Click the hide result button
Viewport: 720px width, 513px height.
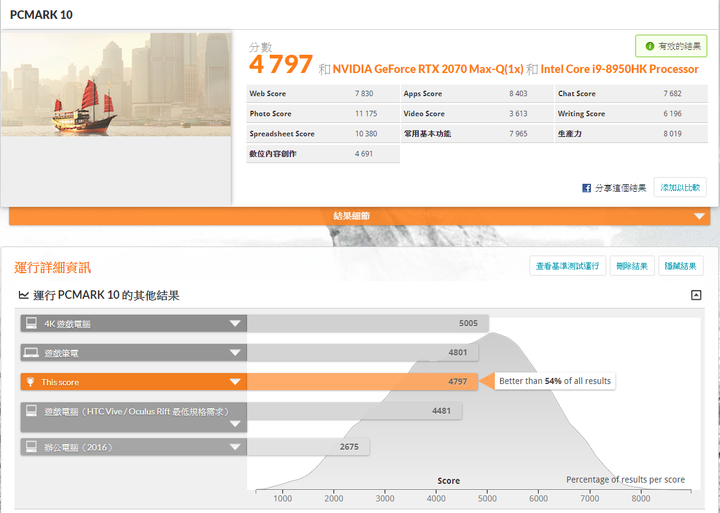[x=681, y=266]
